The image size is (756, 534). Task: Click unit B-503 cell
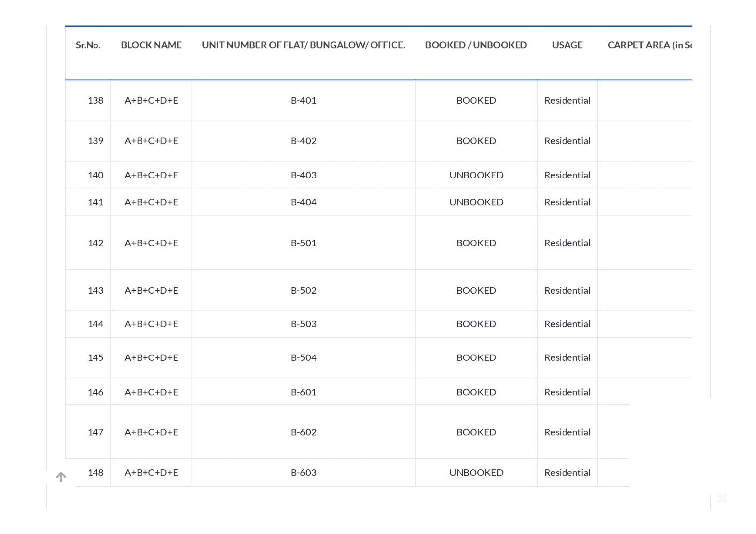(303, 324)
